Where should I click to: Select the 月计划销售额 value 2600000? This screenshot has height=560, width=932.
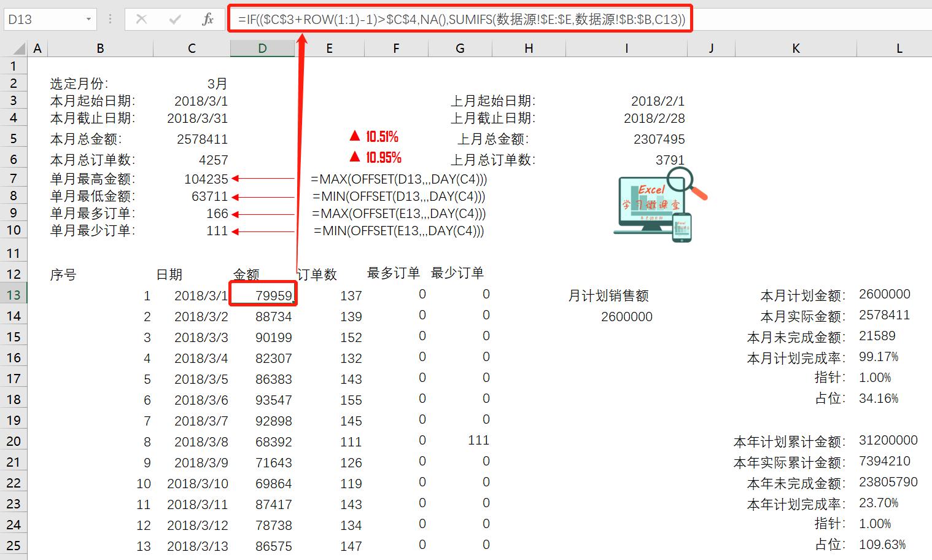626,316
